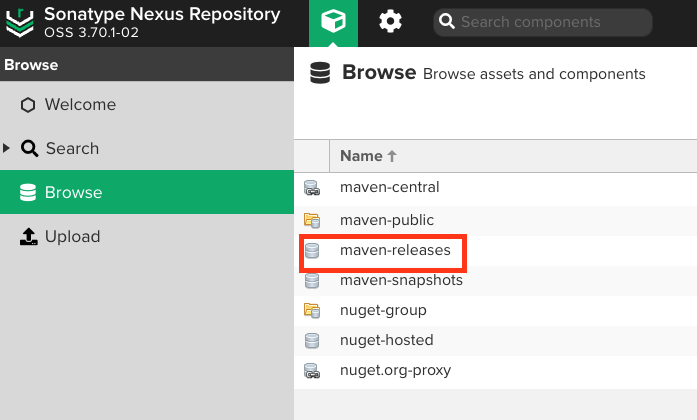Open the maven-releases repository
This screenshot has width=697, height=420.
coord(395,250)
